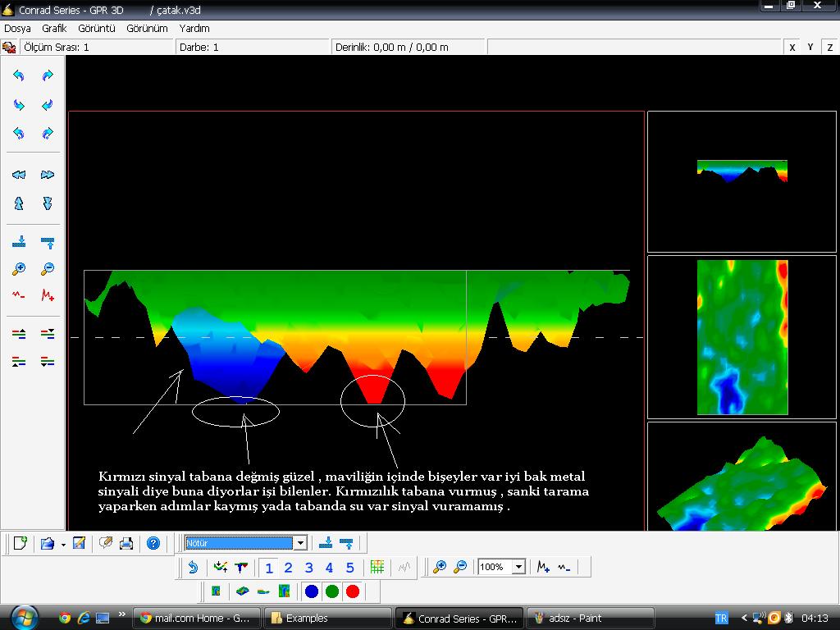Select view preset number 3
840x630 pixels.
pos(308,568)
